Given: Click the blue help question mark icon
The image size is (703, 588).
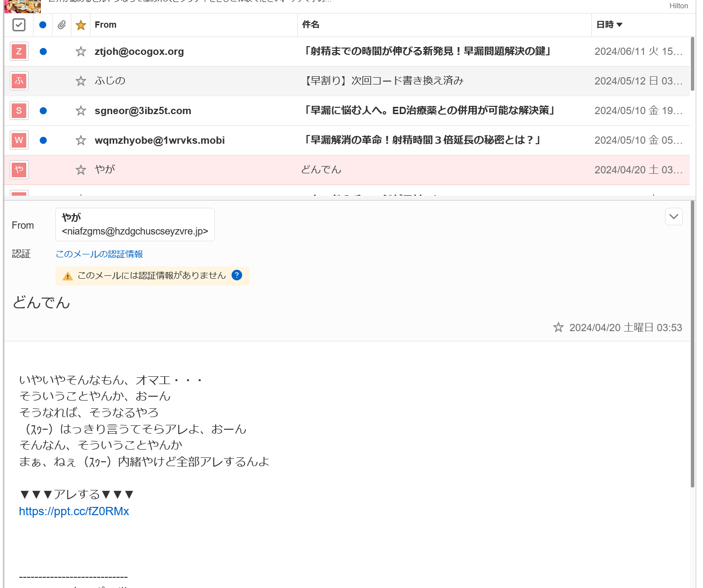Looking at the screenshot, I should pyautogui.click(x=237, y=275).
